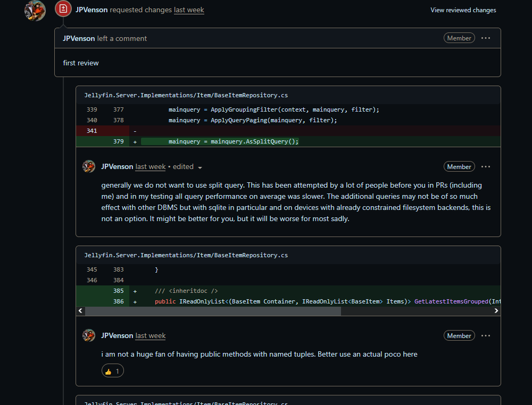Click the 'last week' review timestamp in header
The image size is (532, 405).
pos(189,10)
